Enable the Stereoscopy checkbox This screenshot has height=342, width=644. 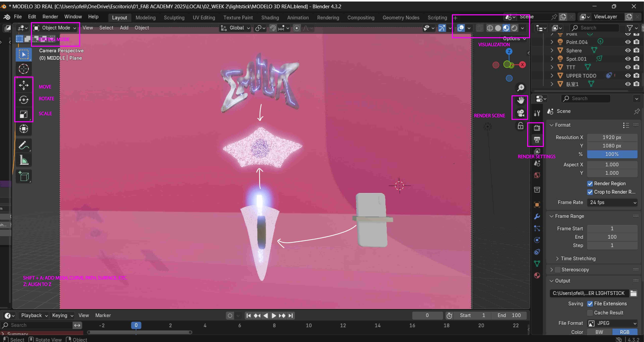[x=558, y=270]
